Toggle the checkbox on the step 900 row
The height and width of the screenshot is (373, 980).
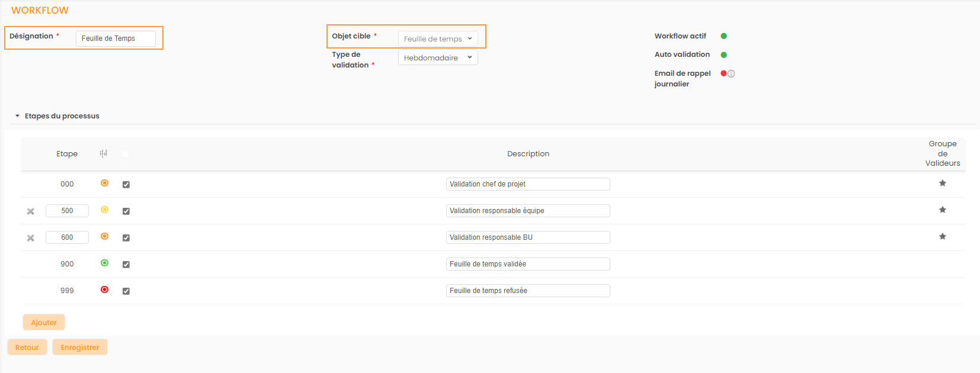point(126,265)
